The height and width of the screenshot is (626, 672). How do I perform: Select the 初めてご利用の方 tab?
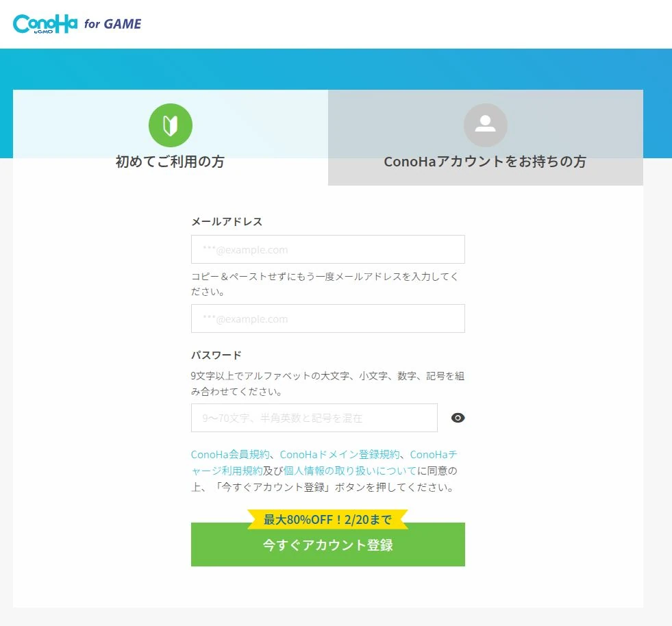pyautogui.click(x=171, y=137)
